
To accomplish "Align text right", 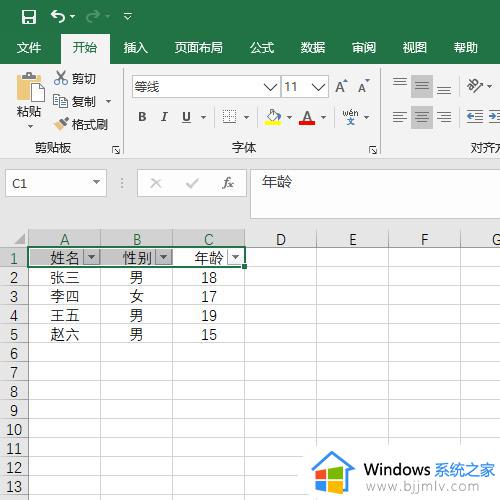I will pyautogui.click(x=444, y=117).
